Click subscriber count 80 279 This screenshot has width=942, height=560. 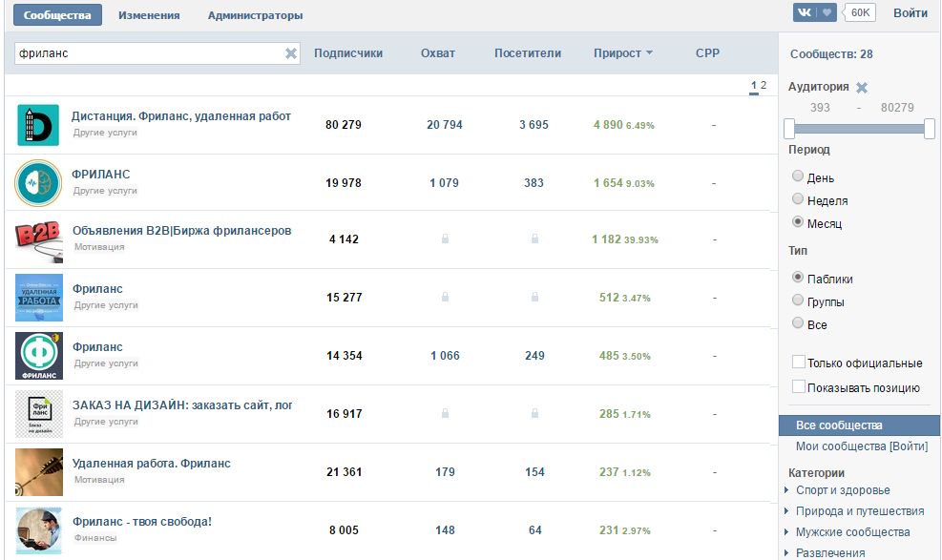coord(344,125)
